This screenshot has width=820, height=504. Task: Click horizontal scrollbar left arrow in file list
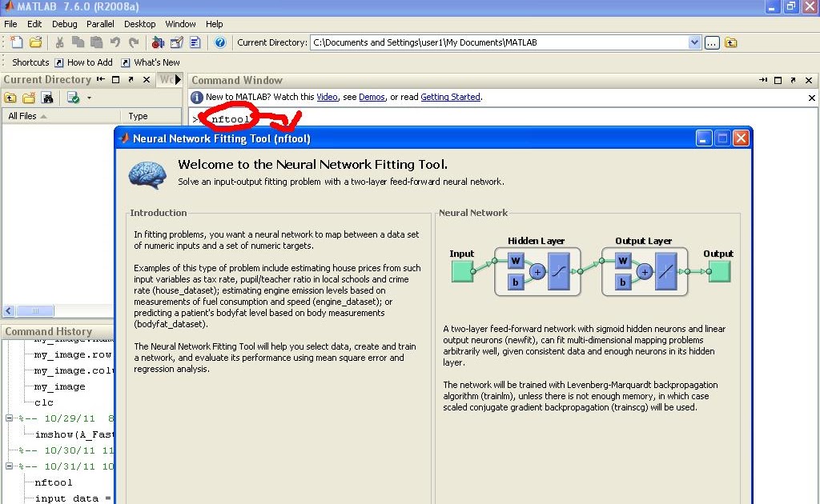point(8,310)
